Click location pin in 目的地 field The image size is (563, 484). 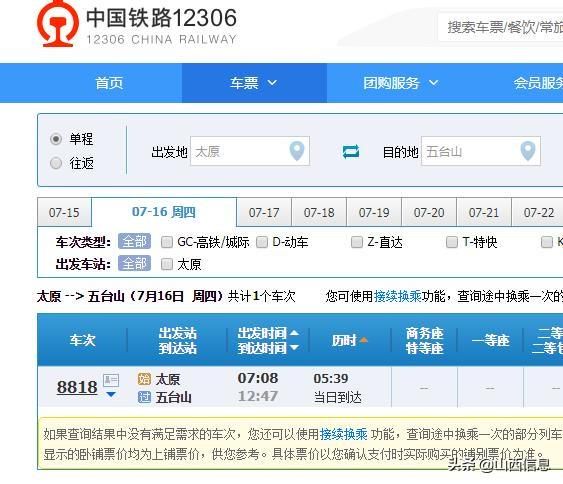click(x=528, y=151)
